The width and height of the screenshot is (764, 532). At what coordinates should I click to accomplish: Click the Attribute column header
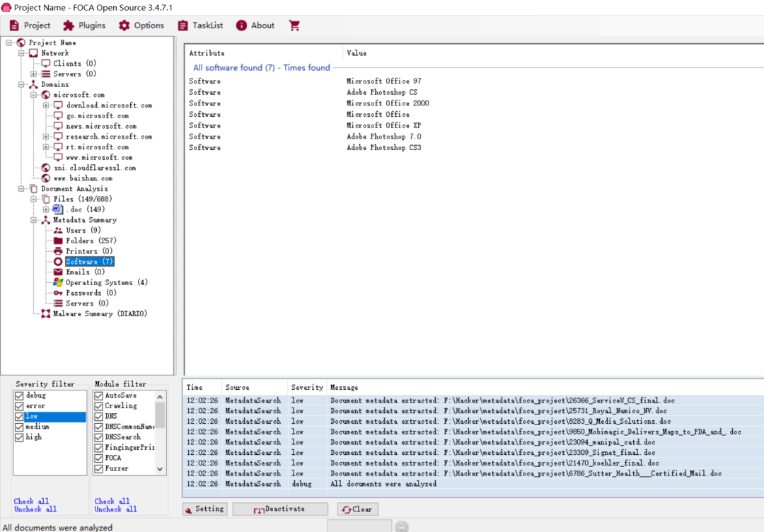coord(264,53)
